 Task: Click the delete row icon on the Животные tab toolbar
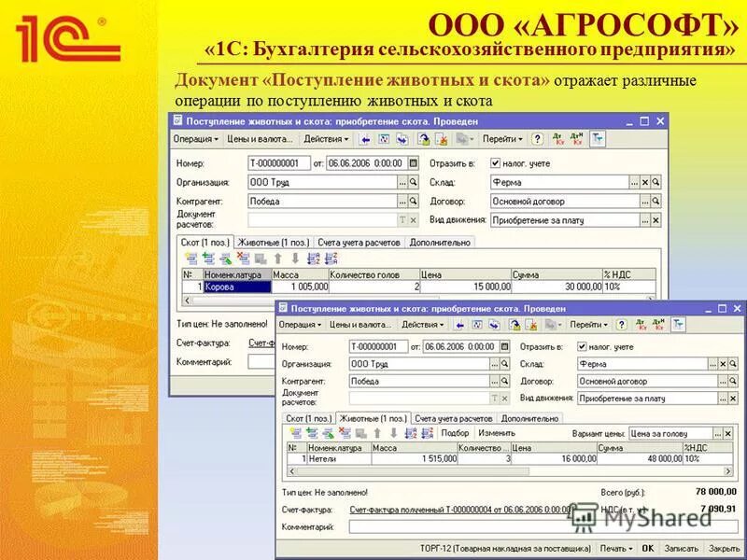(x=345, y=433)
